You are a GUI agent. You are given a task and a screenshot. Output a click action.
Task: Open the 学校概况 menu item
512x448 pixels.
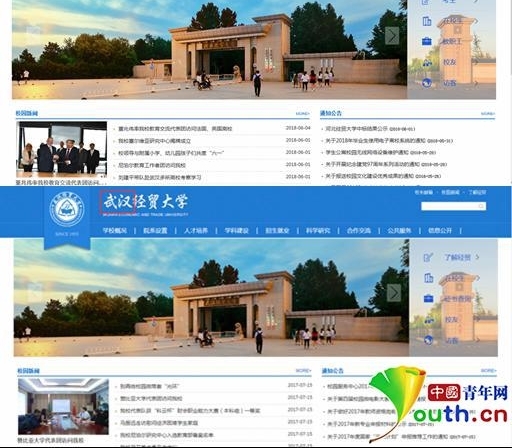(x=114, y=230)
